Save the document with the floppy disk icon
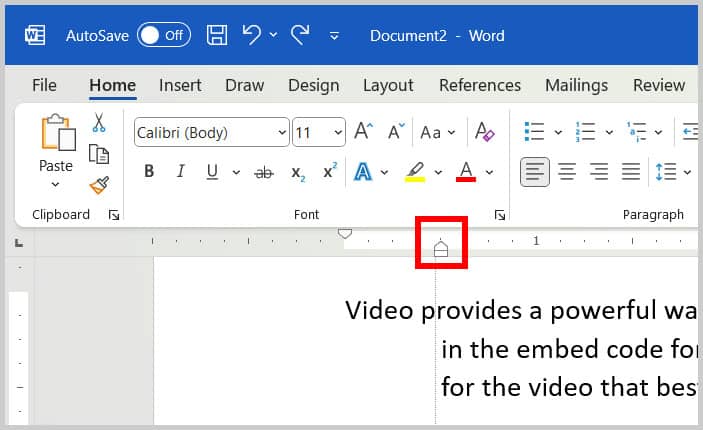Viewport: 703px width, 430px height. coord(217,35)
